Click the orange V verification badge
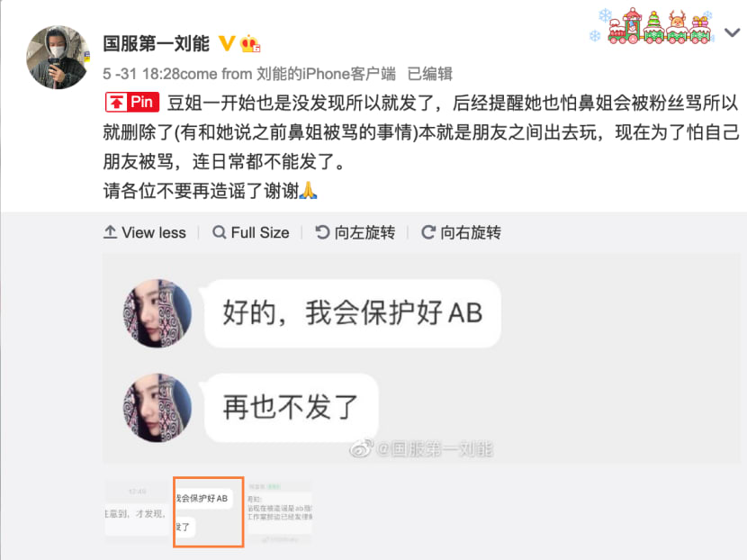 coord(226,43)
